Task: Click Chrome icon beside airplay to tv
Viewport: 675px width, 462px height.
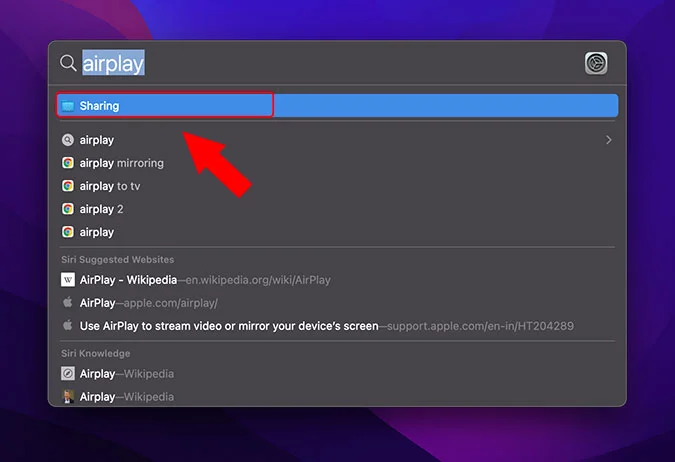Action: point(68,186)
